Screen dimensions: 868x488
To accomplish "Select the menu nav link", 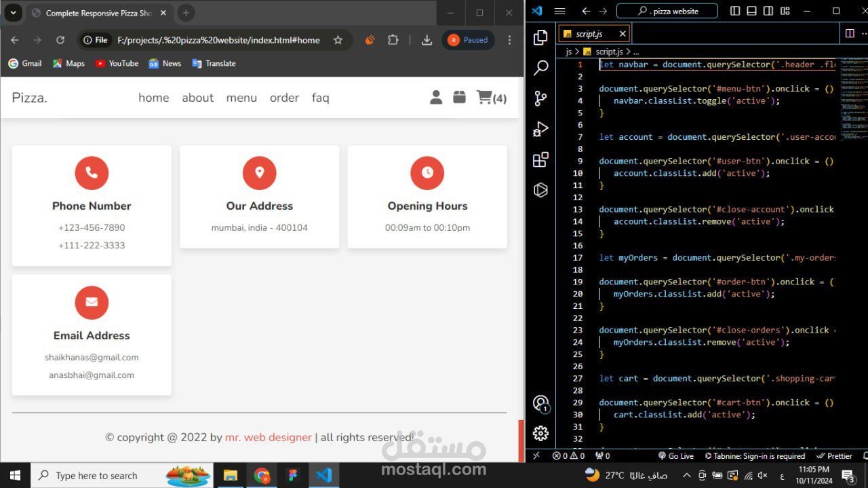I will pyautogui.click(x=241, y=98).
